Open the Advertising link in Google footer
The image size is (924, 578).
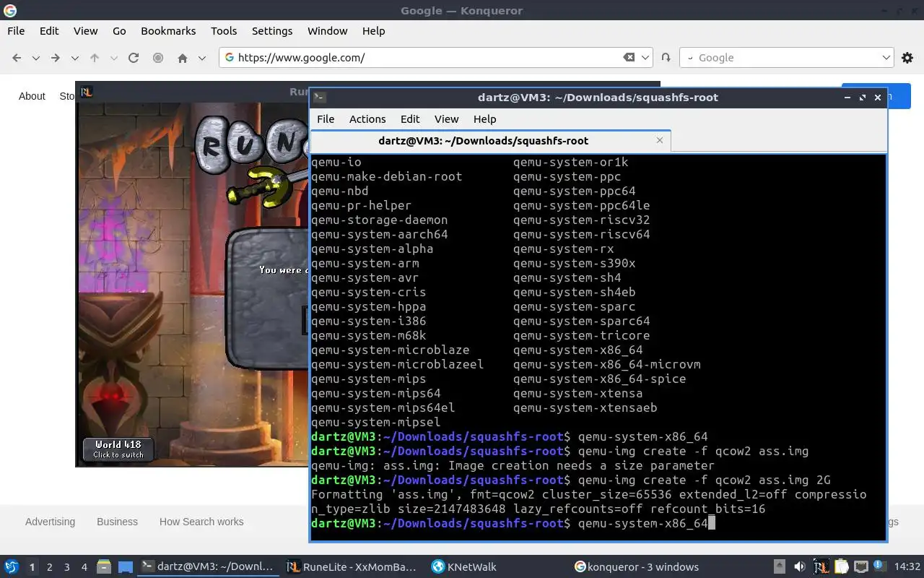pyautogui.click(x=50, y=522)
